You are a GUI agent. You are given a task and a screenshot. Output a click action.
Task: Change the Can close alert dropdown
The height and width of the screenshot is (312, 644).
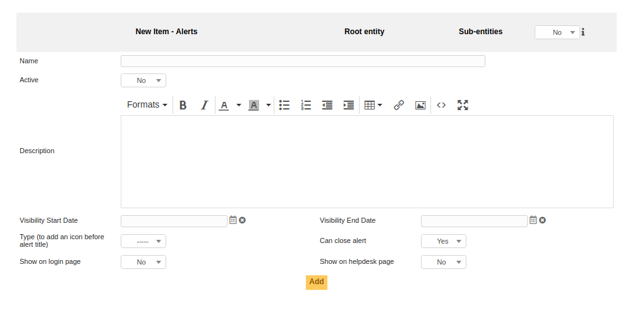(x=444, y=241)
